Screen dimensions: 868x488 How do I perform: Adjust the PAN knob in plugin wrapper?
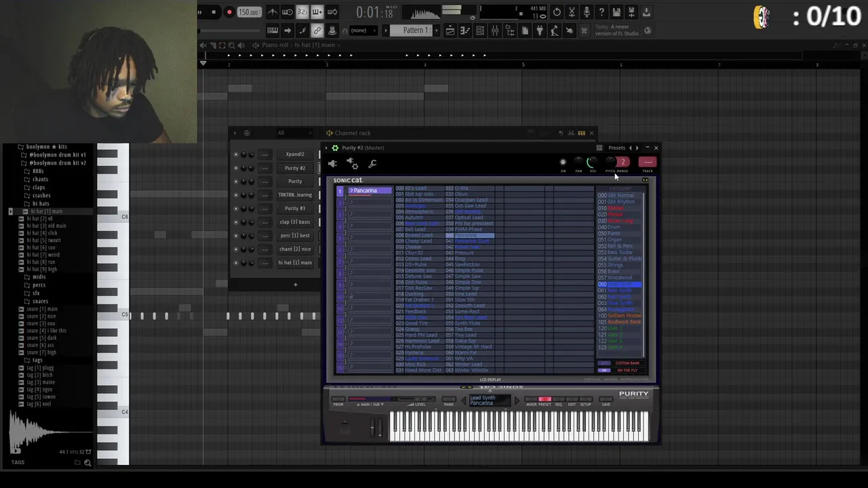click(x=578, y=162)
